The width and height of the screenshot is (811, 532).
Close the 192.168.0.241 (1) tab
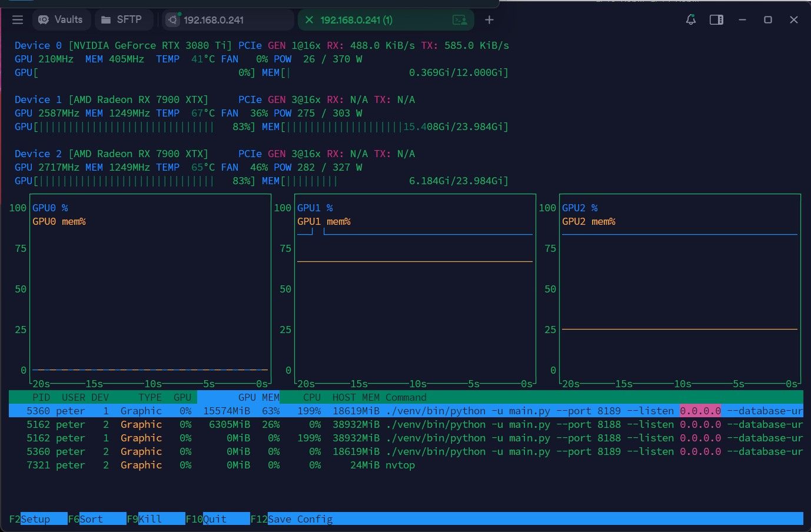(309, 20)
